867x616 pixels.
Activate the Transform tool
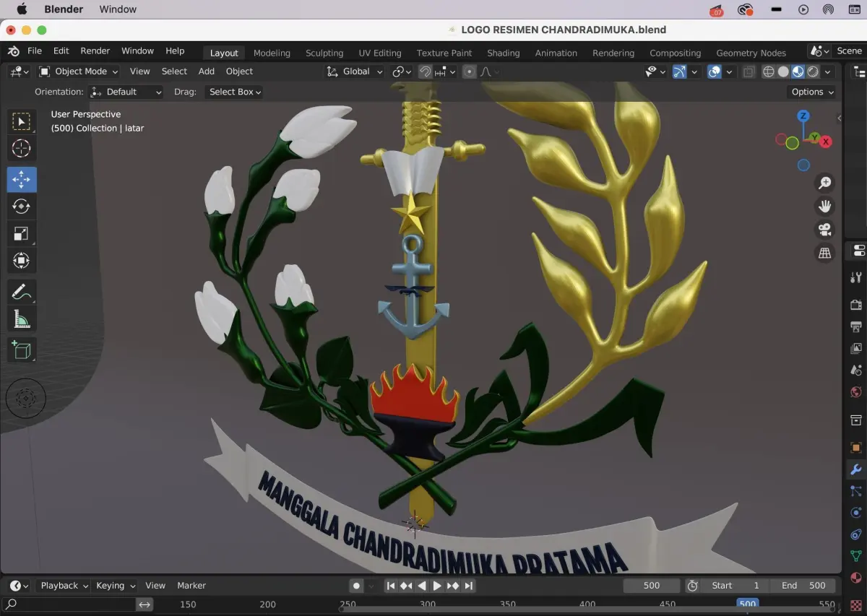22,261
